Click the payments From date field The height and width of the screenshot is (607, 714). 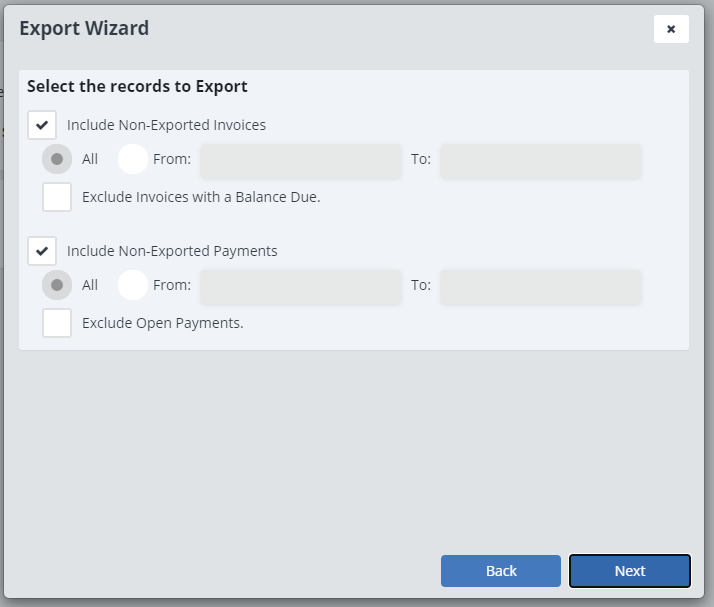(x=300, y=286)
